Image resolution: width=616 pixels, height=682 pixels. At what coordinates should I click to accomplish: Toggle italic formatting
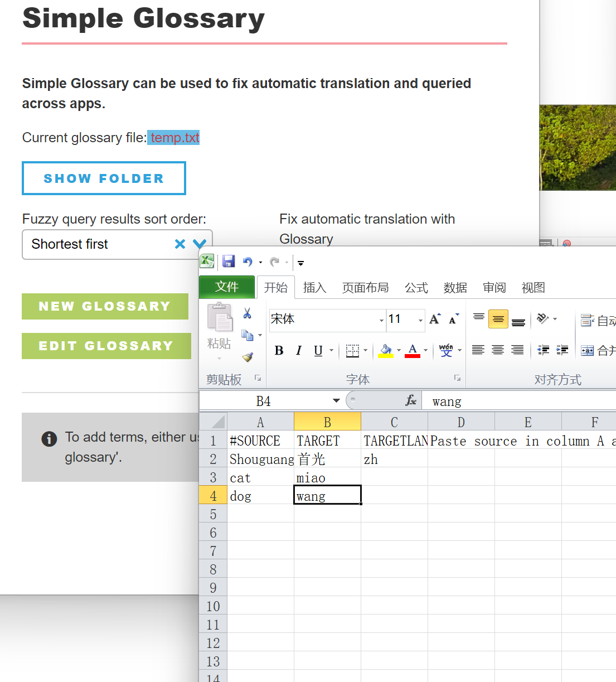(299, 350)
